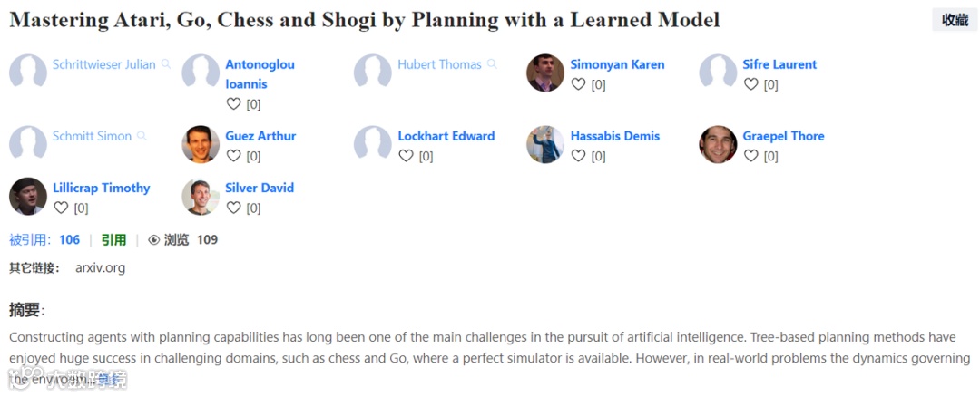Screen dimensions: 980x397
Task: Open Simonyan Karen's author page
Action: [x=617, y=64]
